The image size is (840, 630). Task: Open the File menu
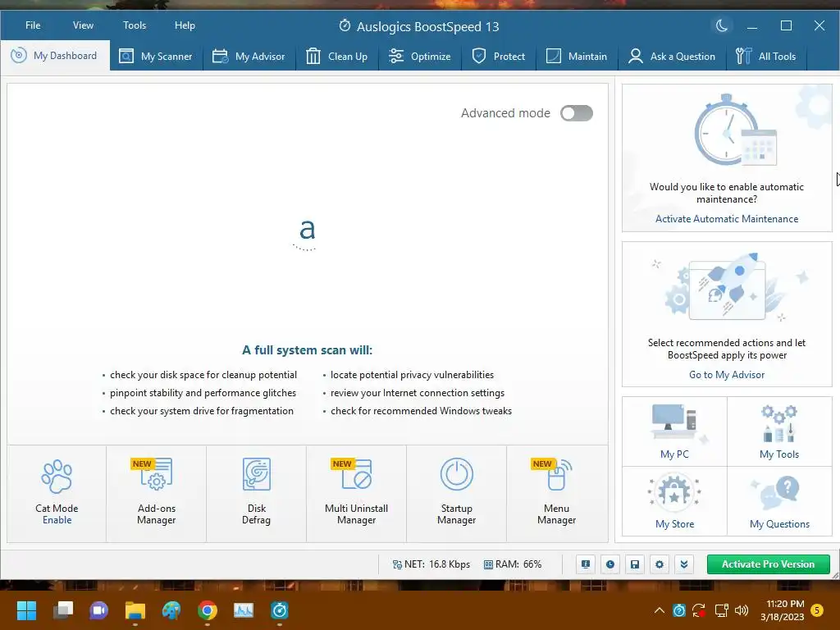coord(33,25)
